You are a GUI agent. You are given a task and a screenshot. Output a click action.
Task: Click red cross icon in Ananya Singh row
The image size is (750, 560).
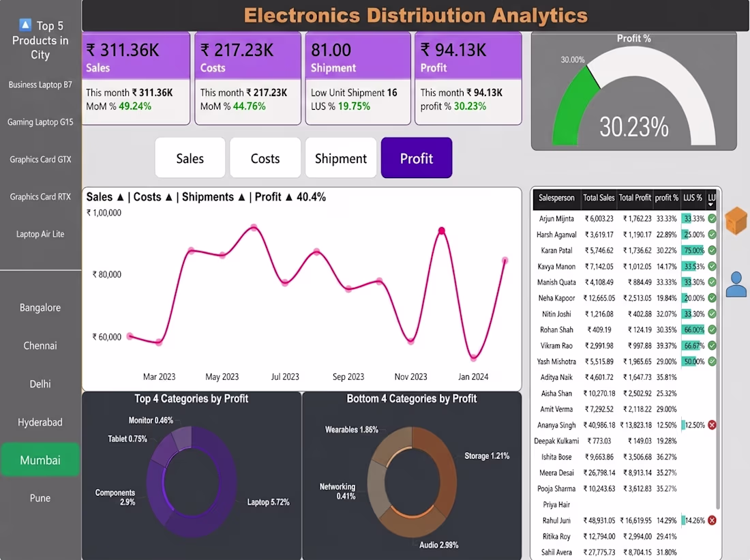[x=712, y=425]
